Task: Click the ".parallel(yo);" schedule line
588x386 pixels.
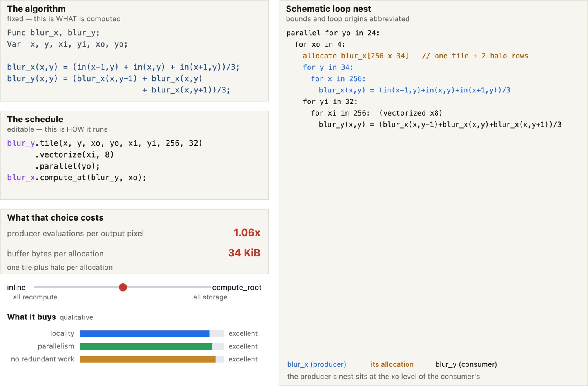Action: [67, 166]
